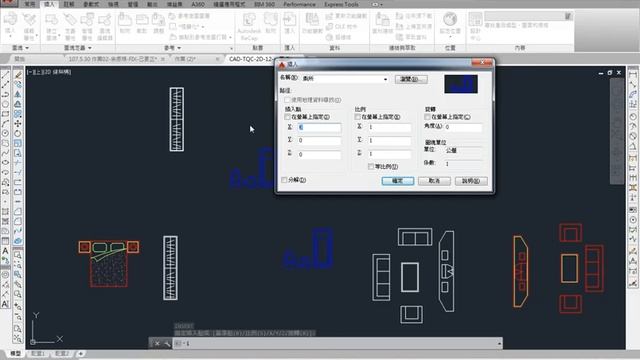Image resolution: width=640 pixels, height=360 pixels.
Task: Click the Browse button in Insert dialog
Action: click(x=411, y=79)
